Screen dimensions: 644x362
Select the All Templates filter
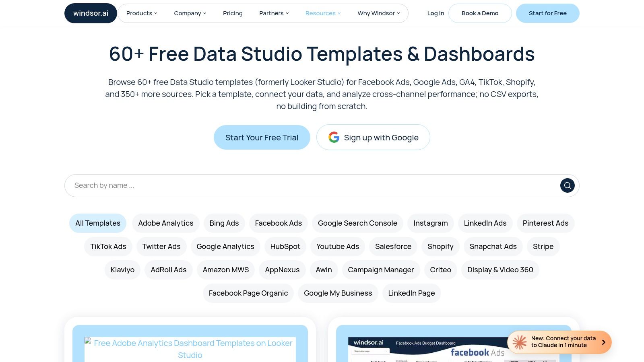point(98,223)
